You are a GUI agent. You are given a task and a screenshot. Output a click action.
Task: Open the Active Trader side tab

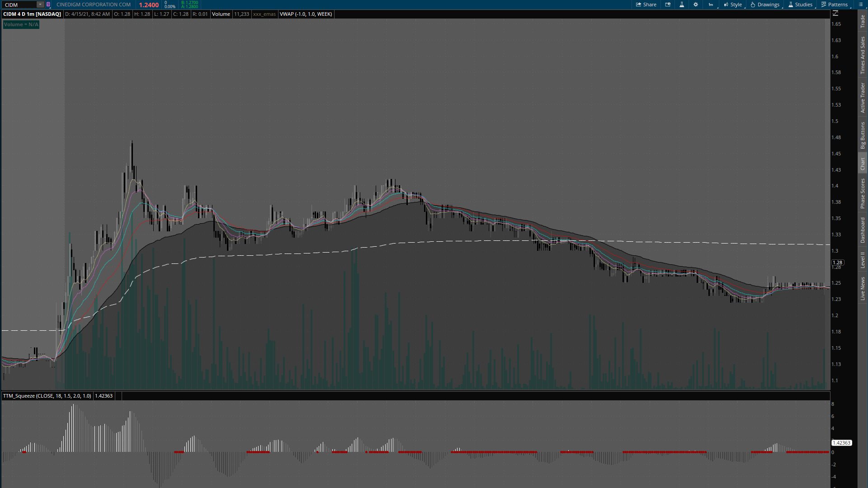(863, 98)
